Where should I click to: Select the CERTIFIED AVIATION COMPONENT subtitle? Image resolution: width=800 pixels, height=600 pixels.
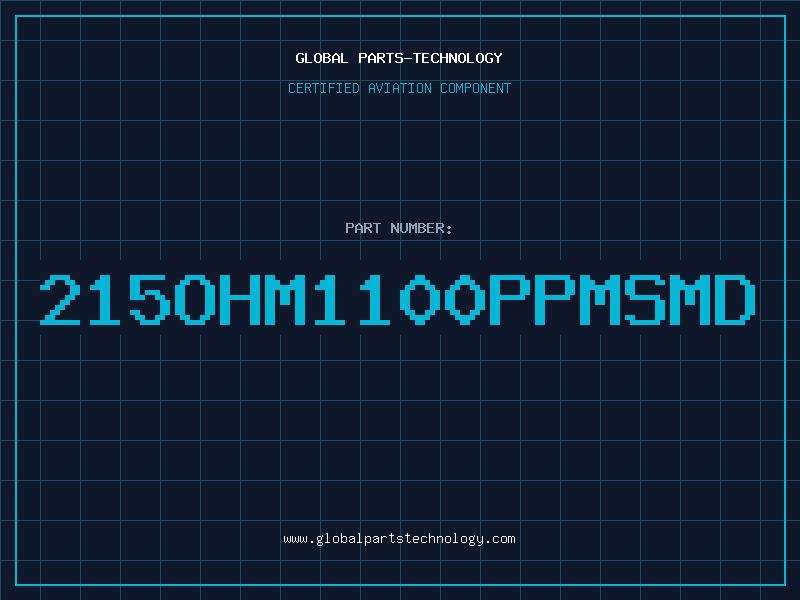[x=399, y=88]
